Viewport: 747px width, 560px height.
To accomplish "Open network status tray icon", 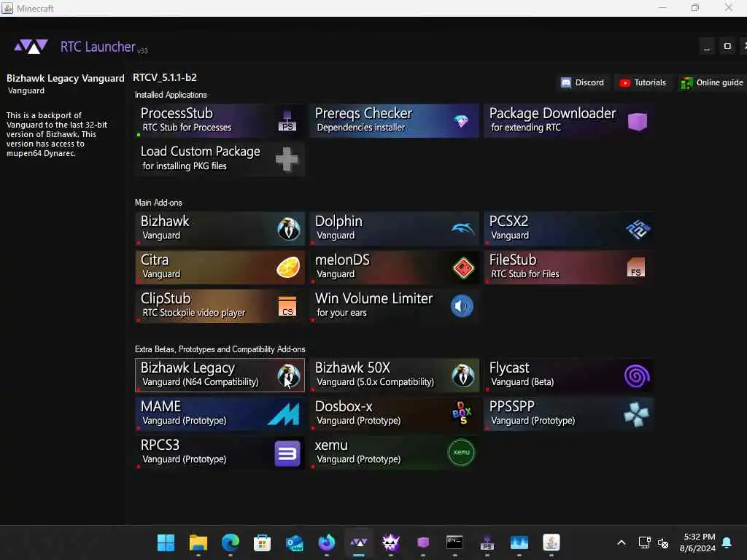I will 644,542.
